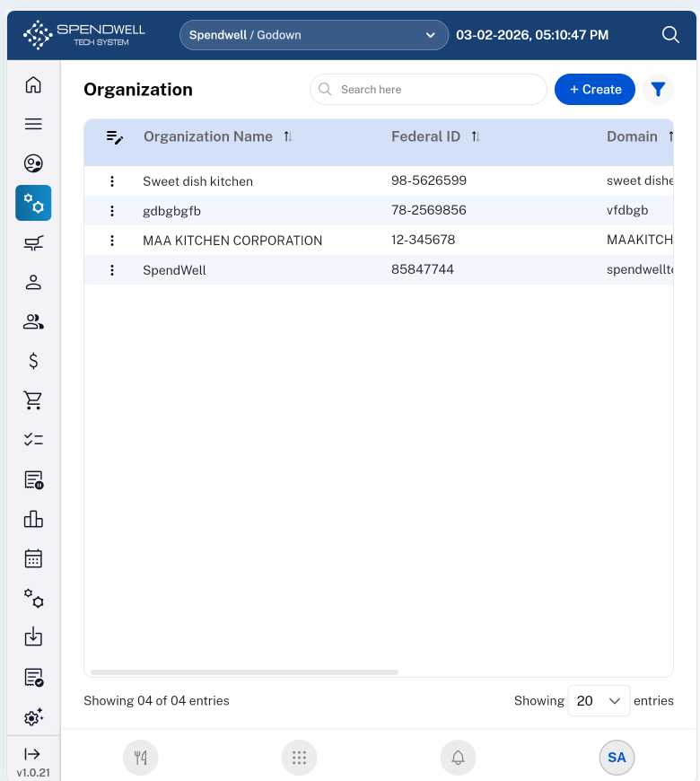
Task: Select the highlighted organization gears sidebar icon
Action: [33, 203]
